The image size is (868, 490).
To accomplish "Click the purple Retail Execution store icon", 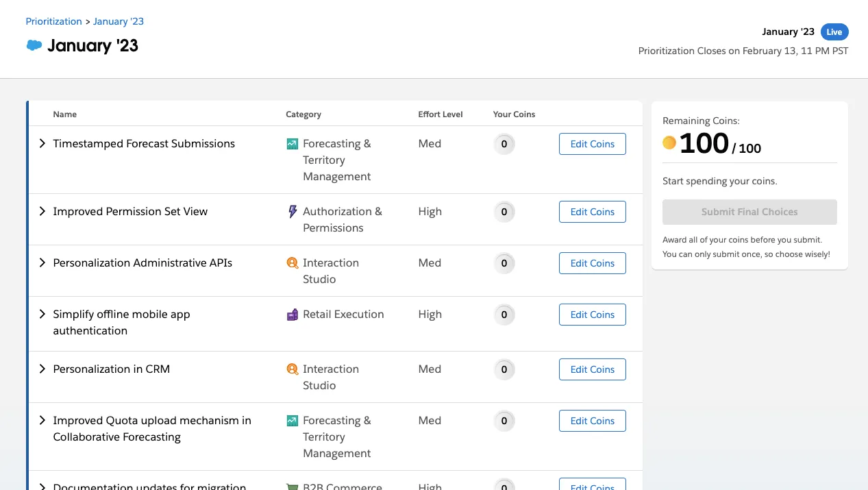I will click(293, 315).
